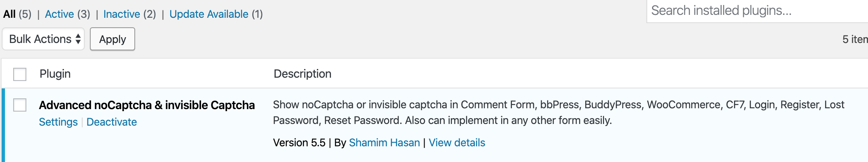Screen dimensions: 868x162
Task: Click the Plugin column header
Action: coord(55,74)
